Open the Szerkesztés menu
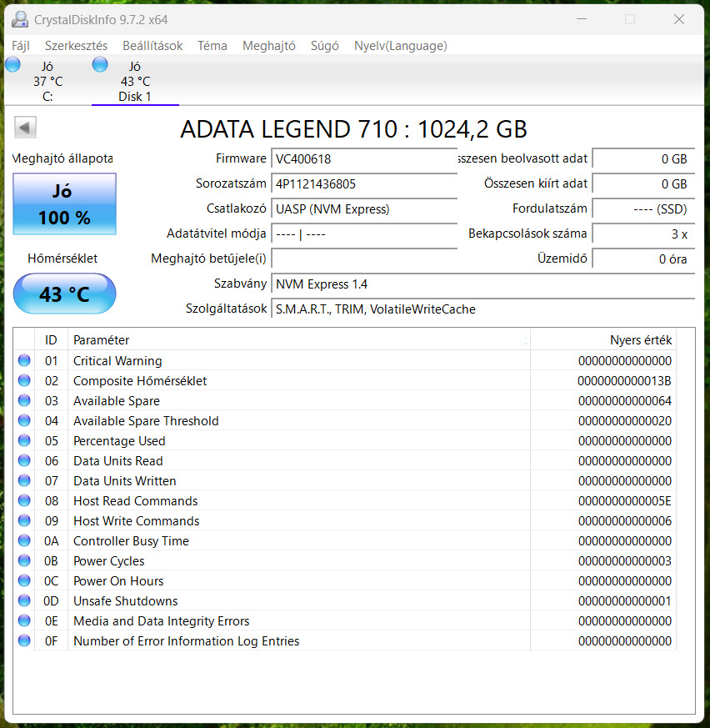The height and width of the screenshot is (728, 710). (76, 46)
